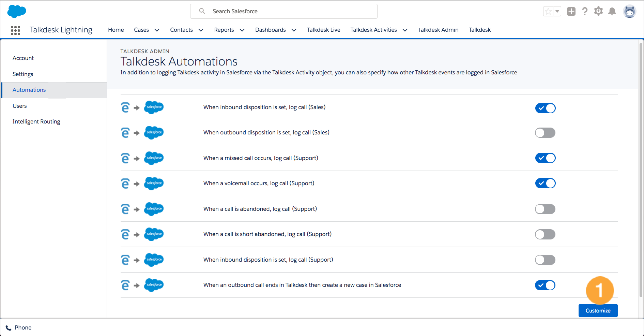
Task: Click Talkdesk icon in missed call row
Action: [x=125, y=158]
